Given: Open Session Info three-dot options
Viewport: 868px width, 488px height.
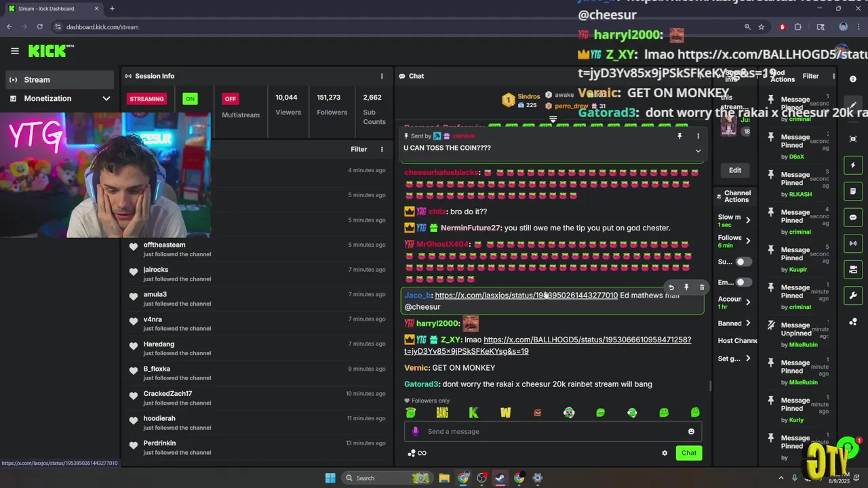Looking at the screenshot, I should click(x=382, y=76).
